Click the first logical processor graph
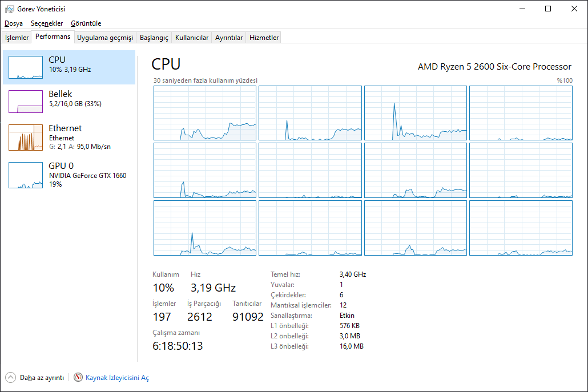This screenshot has height=392, width=588. (205, 113)
